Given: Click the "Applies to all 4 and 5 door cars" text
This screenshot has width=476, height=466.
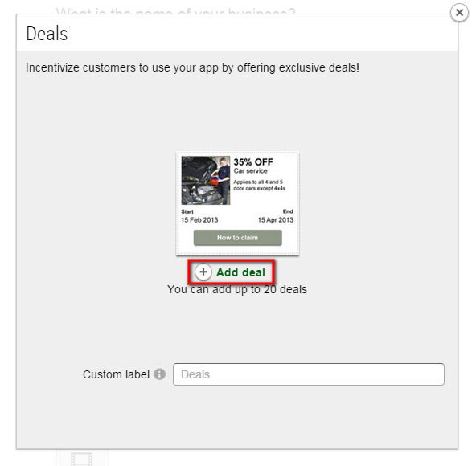Looking at the screenshot, I should 259,185.
